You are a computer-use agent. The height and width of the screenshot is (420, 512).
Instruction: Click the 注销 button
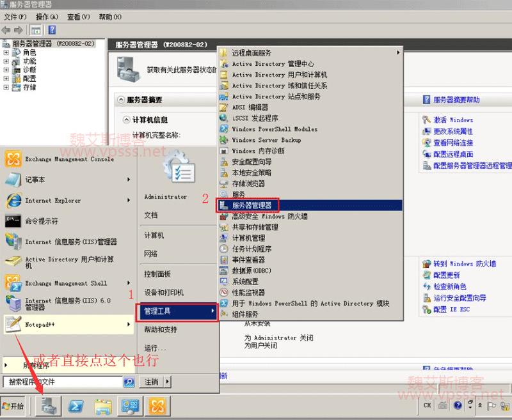pyautogui.click(x=152, y=382)
